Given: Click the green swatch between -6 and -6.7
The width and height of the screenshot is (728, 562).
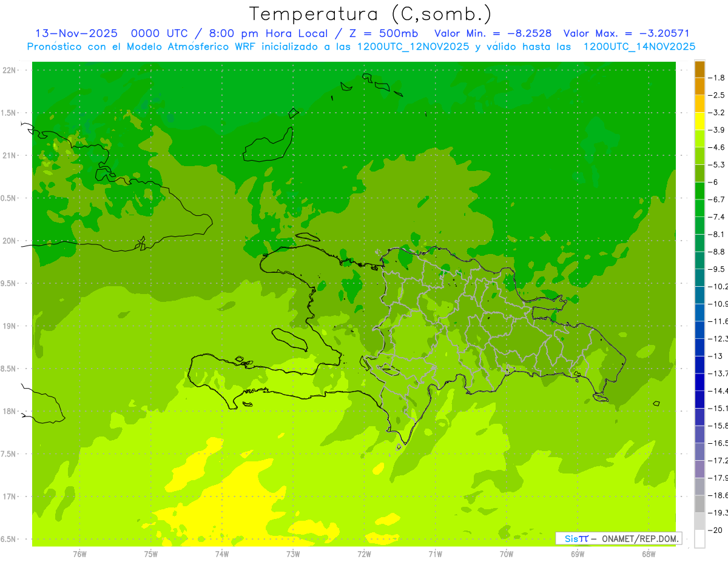Looking at the screenshot, I should (x=699, y=190).
